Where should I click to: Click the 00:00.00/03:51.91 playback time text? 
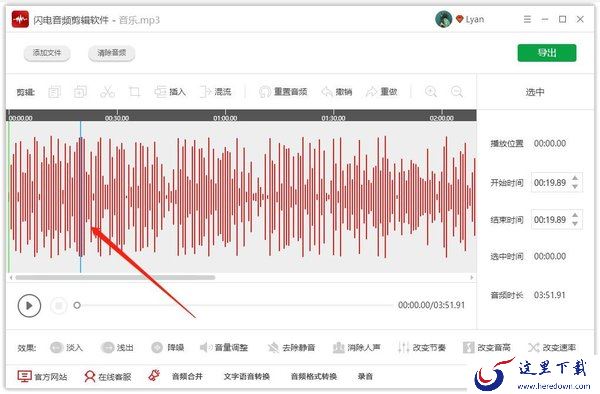click(x=431, y=305)
